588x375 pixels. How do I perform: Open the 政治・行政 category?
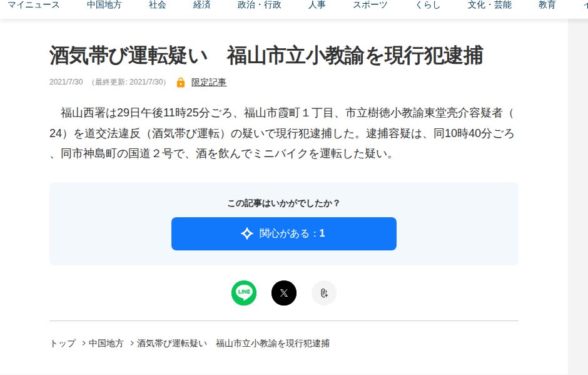coord(259,5)
